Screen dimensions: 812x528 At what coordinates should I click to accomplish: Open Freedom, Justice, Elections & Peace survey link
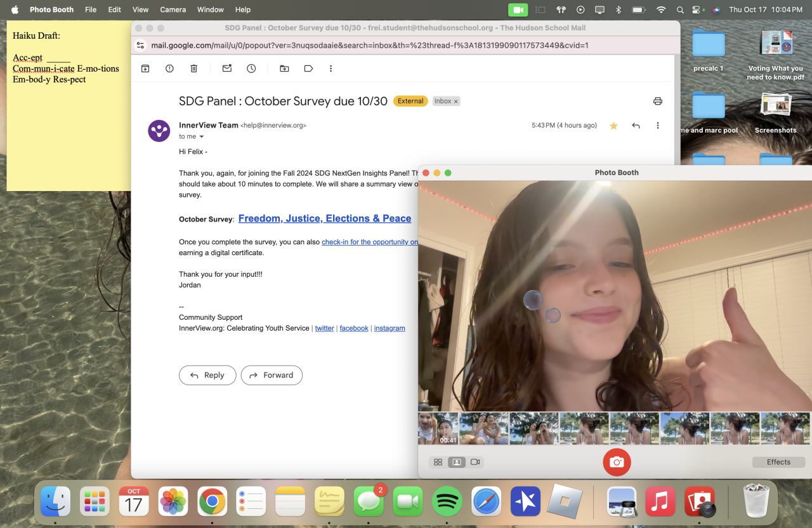pos(324,218)
